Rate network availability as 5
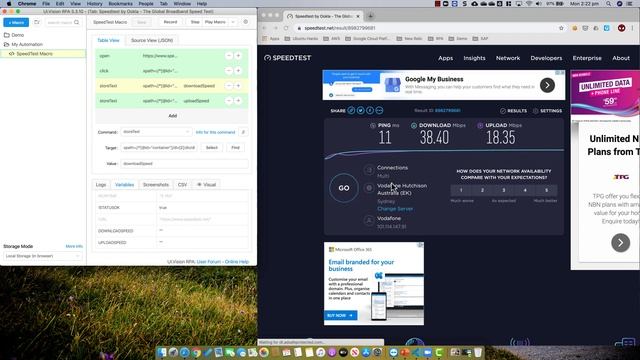 pyautogui.click(x=547, y=190)
